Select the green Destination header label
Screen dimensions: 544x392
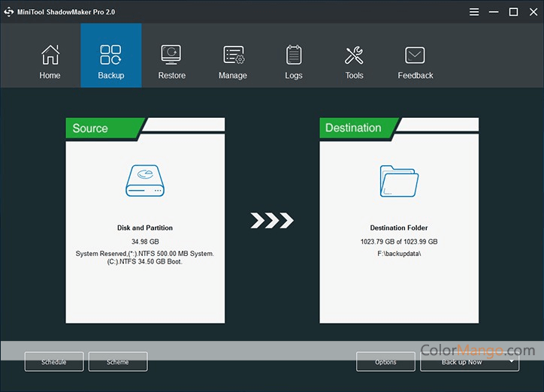pyautogui.click(x=355, y=128)
